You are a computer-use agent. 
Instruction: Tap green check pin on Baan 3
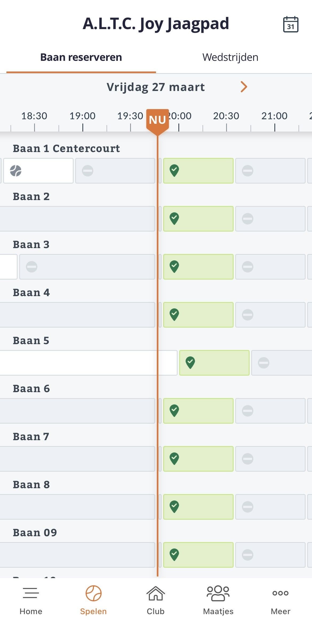coord(174,267)
